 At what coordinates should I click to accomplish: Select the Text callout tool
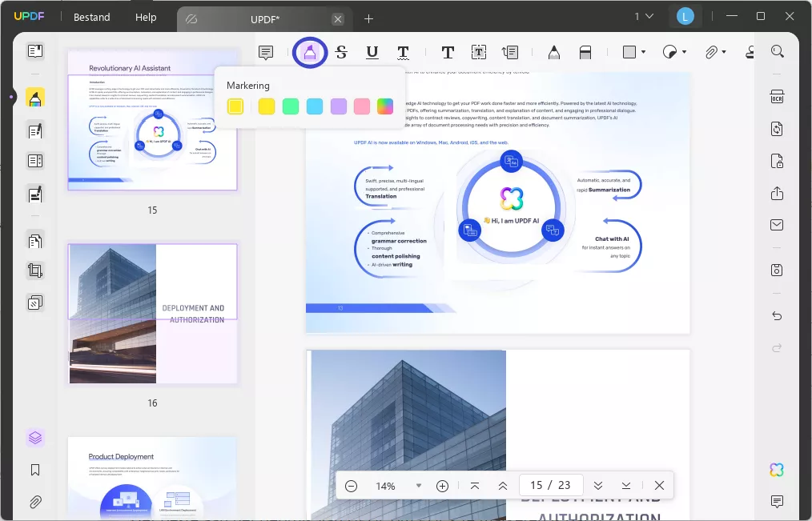510,52
